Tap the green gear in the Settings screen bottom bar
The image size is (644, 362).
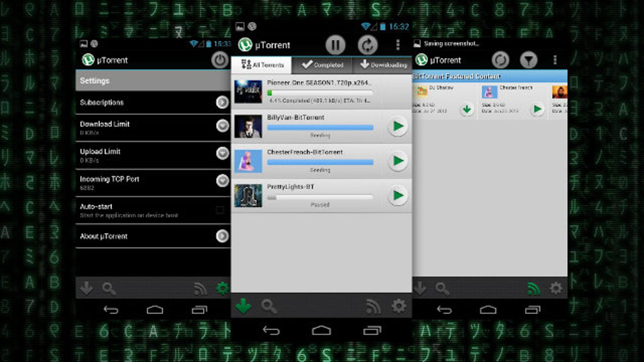[x=222, y=288]
